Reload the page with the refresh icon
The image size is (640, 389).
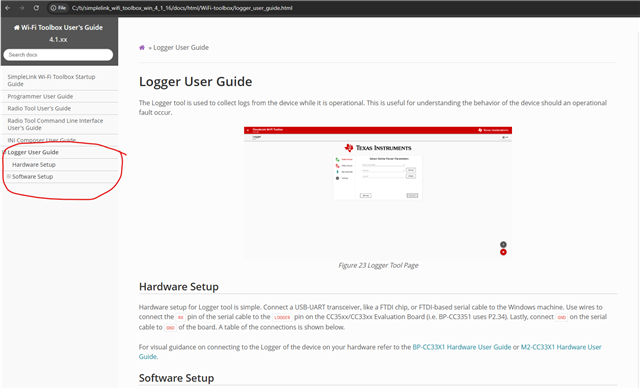coord(36,8)
